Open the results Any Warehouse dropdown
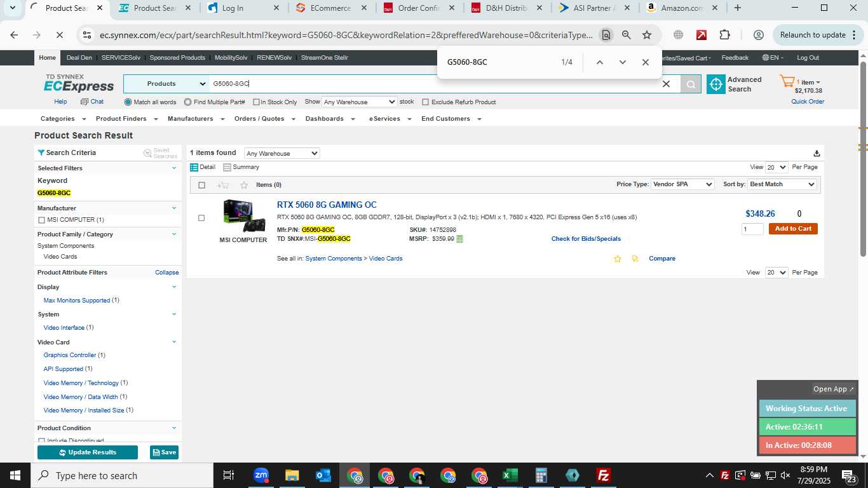868x488 pixels. click(x=281, y=153)
